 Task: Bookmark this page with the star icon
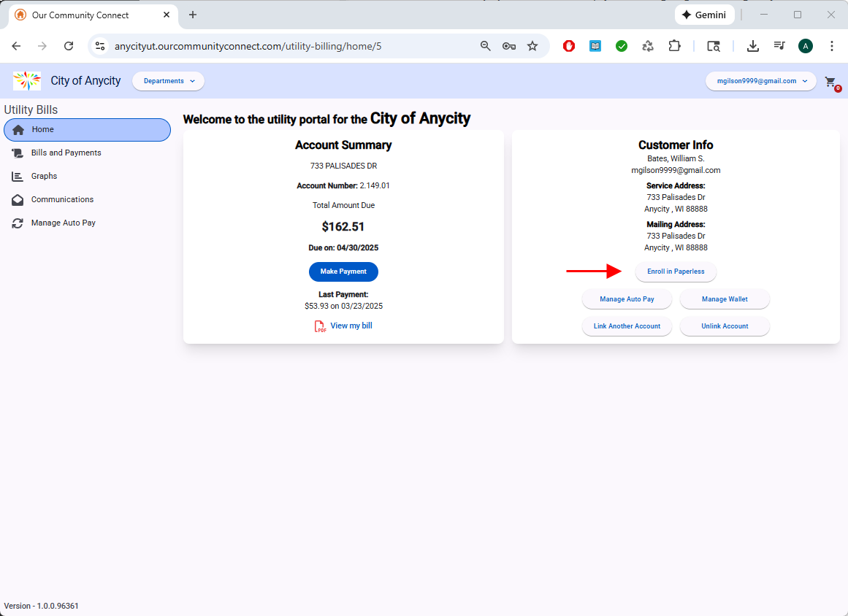532,46
